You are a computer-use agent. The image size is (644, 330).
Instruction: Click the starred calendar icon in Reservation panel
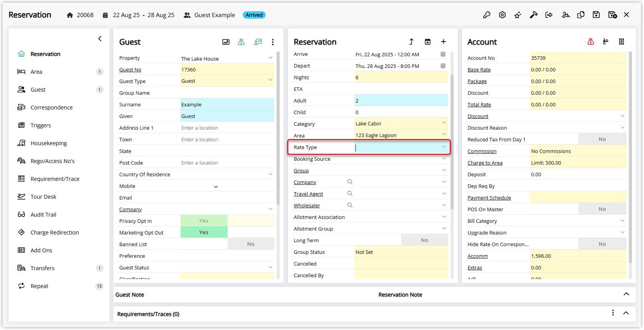click(x=428, y=42)
